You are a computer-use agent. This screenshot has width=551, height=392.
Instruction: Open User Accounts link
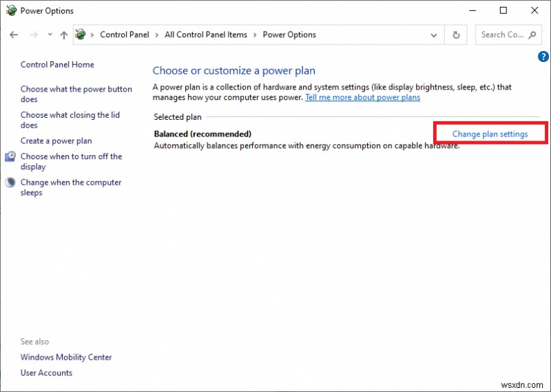coord(46,373)
